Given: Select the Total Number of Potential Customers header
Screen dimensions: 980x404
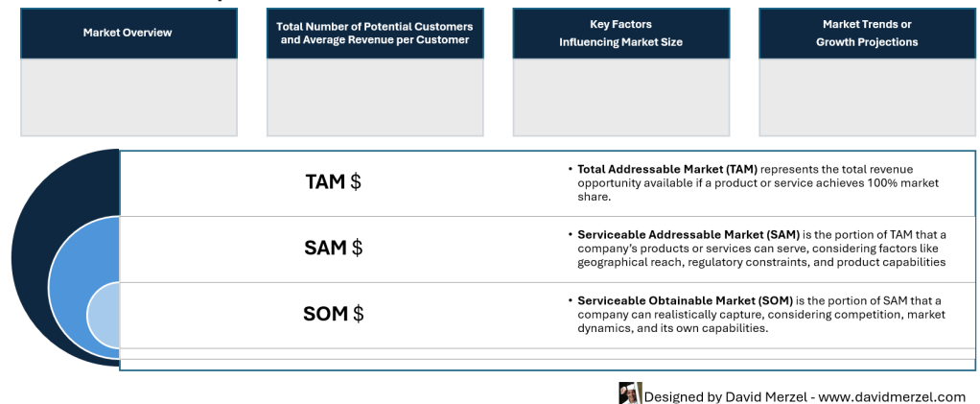Looking at the screenshot, I should (374, 34).
